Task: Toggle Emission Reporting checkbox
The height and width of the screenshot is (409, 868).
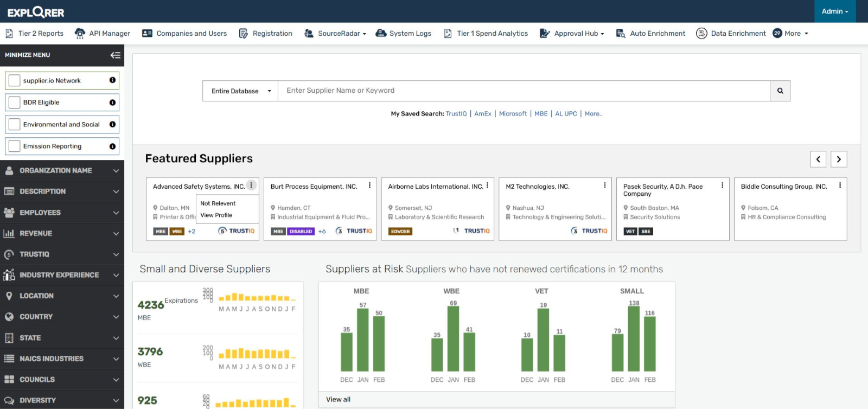Action: point(15,146)
